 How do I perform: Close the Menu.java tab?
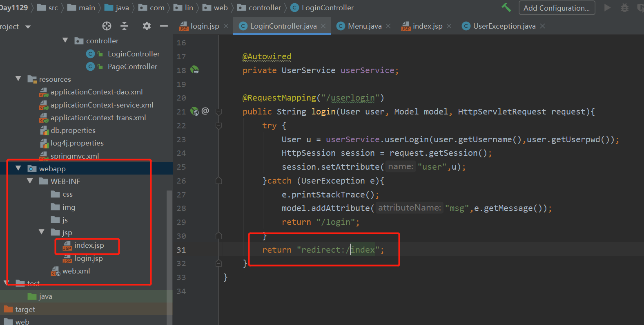point(388,26)
